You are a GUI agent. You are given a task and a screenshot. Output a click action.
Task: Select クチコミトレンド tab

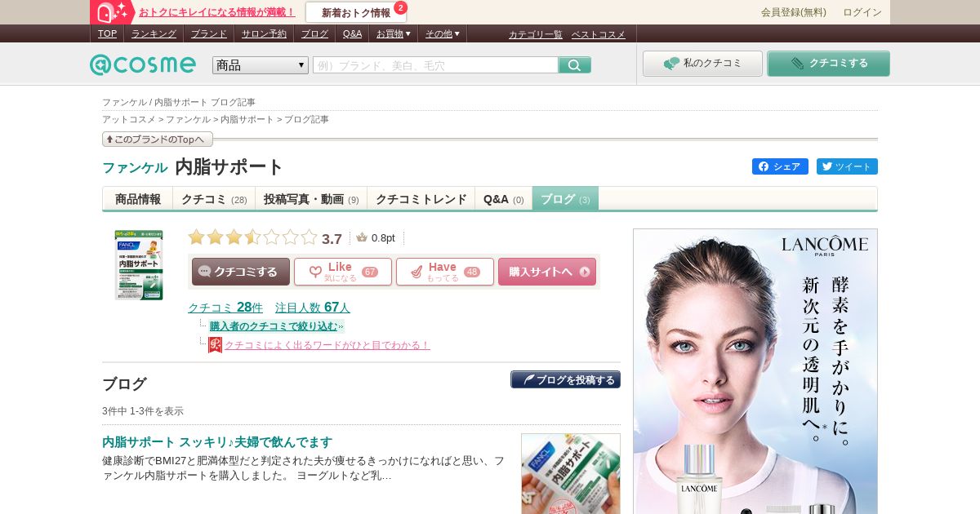421,199
